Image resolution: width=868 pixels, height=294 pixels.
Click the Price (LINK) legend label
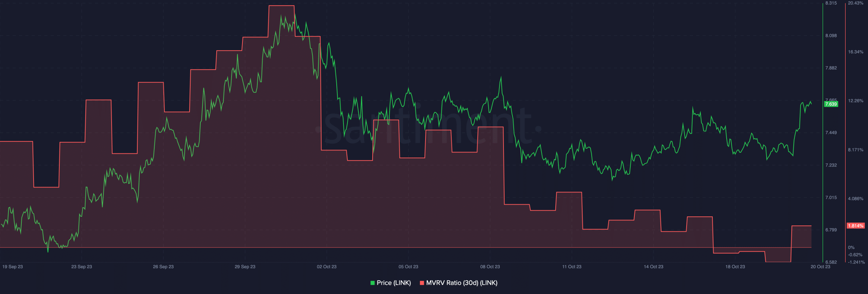pos(394,283)
